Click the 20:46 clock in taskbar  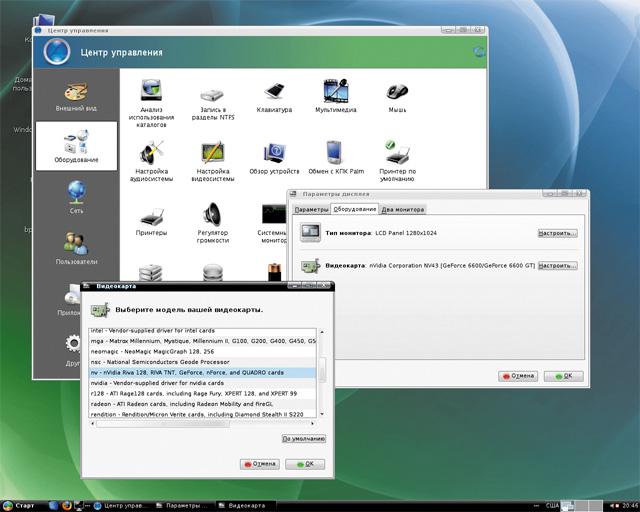(630, 506)
